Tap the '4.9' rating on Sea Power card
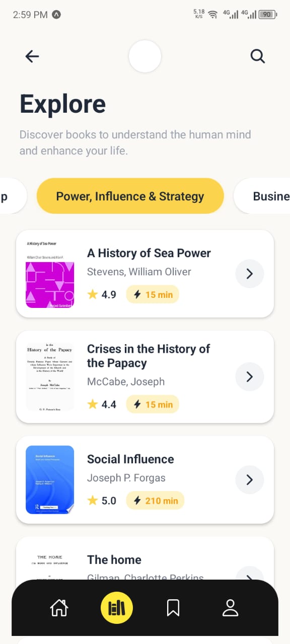This screenshot has width=290, height=644. (109, 294)
